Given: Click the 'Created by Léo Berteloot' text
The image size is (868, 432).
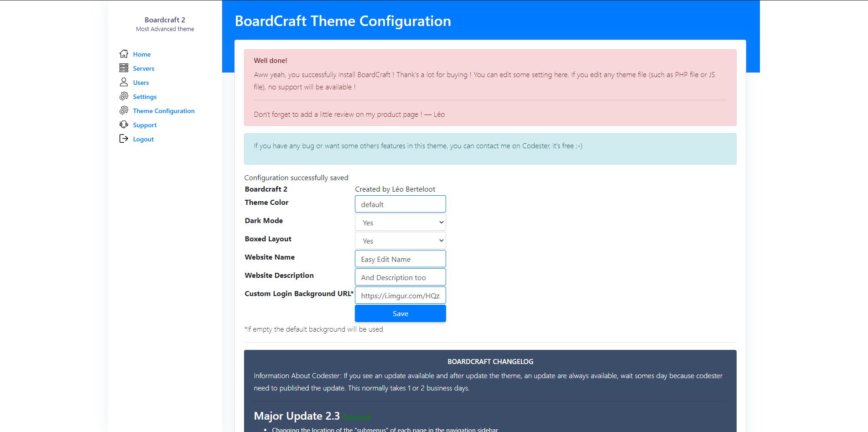Looking at the screenshot, I should point(395,189).
